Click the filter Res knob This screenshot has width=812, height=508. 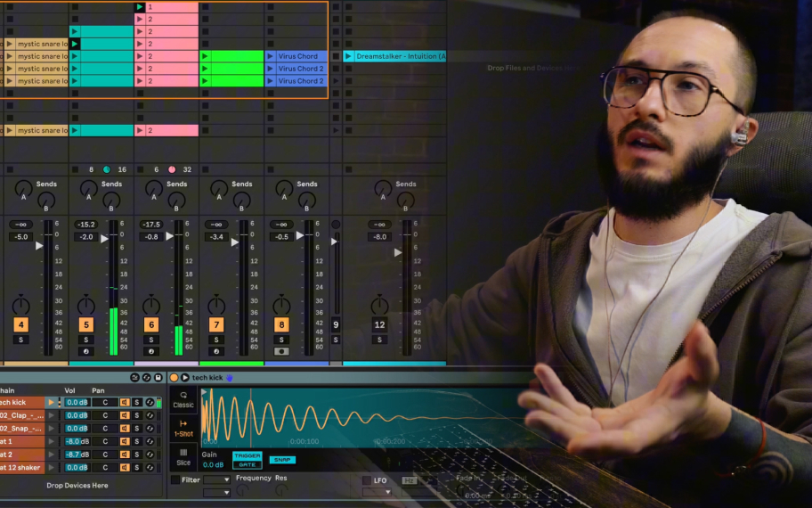click(x=281, y=489)
